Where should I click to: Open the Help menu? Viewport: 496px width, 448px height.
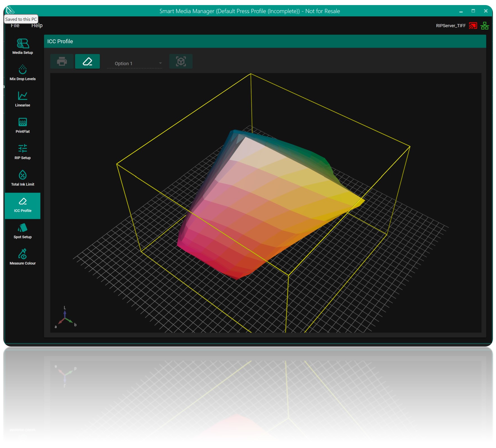(37, 26)
